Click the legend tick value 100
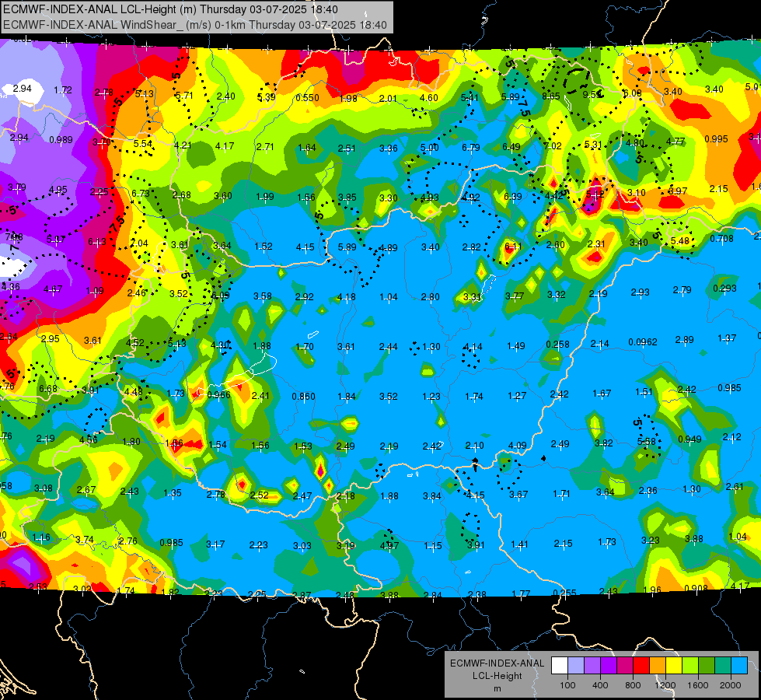Image resolution: width=761 pixels, height=700 pixels. click(x=567, y=685)
